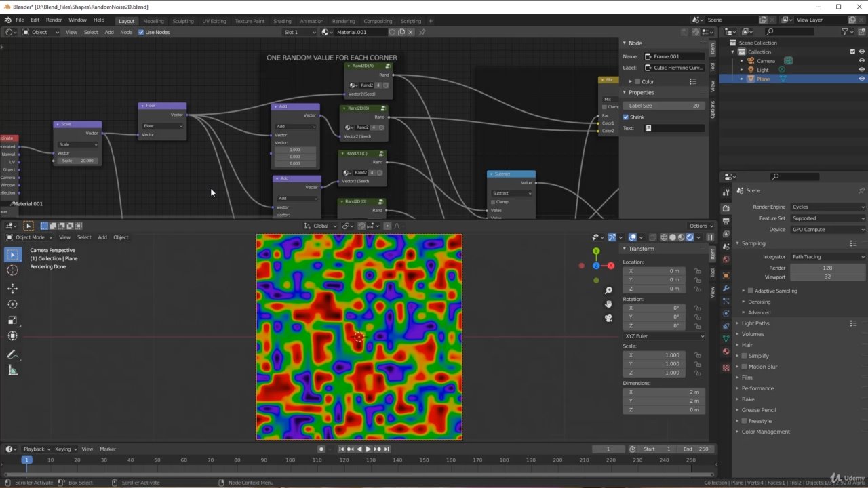Image resolution: width=868 pixels, height=488 pixels.
Task: Click the Render samples field showing 128
Action: coord(827,268)
